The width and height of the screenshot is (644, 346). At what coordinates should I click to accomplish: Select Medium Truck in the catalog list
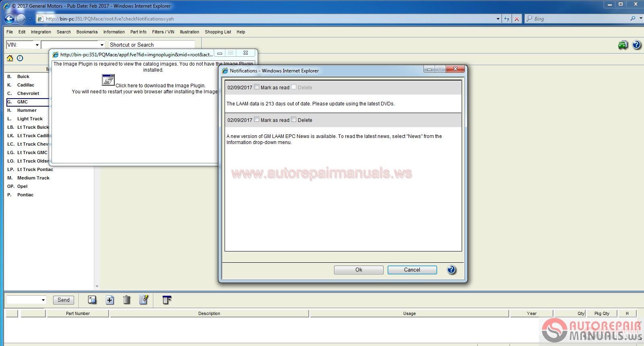(x=33, y=178)
